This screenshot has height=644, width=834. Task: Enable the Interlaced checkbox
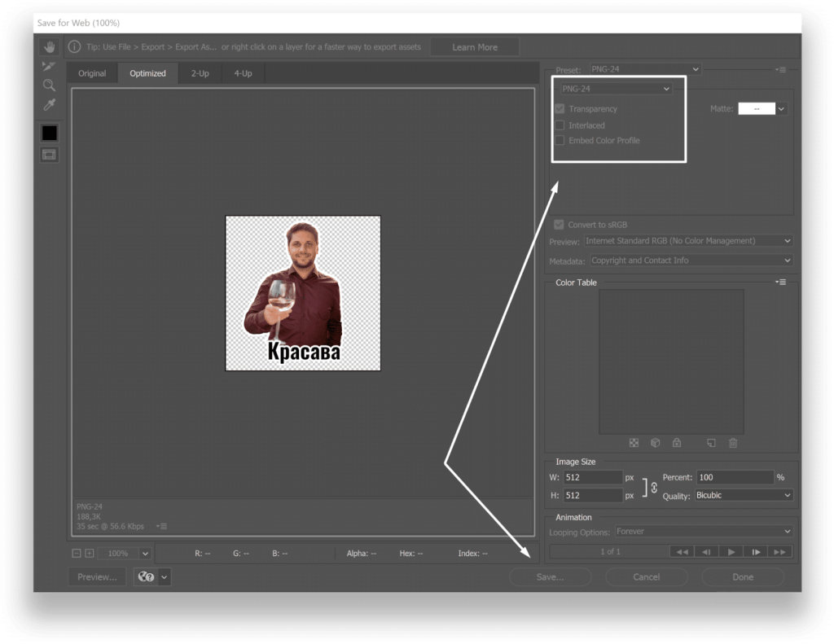pyautogui.click(x=560, y=125)
